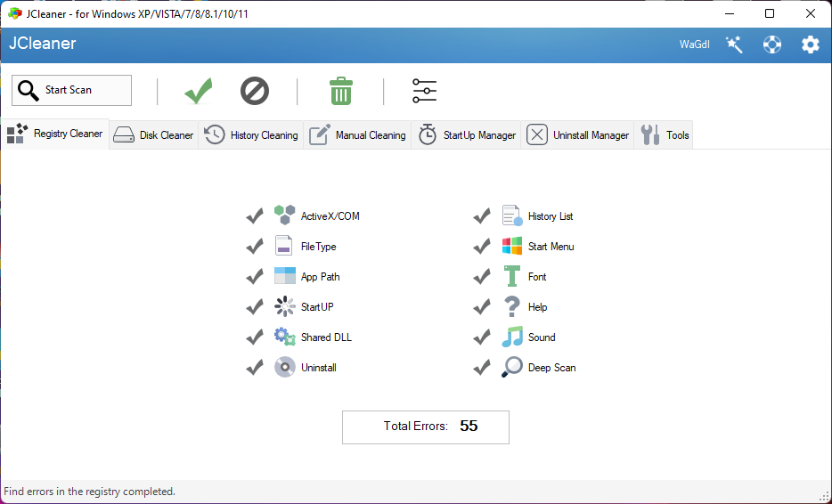Click the magic wand icon in header
This screenshot has width=832, height=504.
click(734, 45)
